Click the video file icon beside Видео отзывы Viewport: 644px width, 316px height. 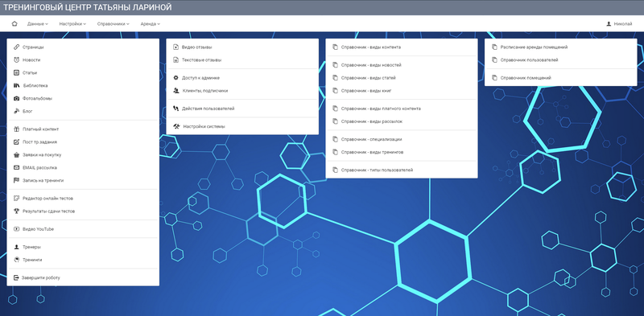pyautogui.click(x=175, y=47)
